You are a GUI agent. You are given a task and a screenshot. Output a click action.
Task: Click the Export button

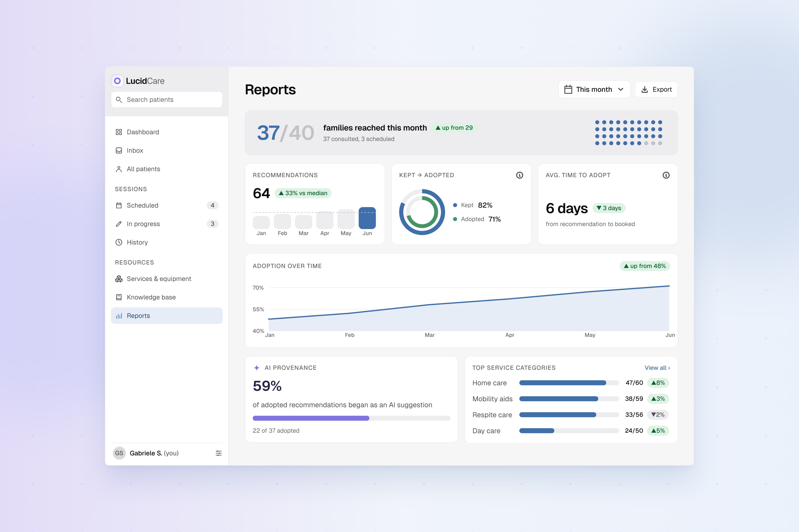pyautogui.click(x=656, y=90)
